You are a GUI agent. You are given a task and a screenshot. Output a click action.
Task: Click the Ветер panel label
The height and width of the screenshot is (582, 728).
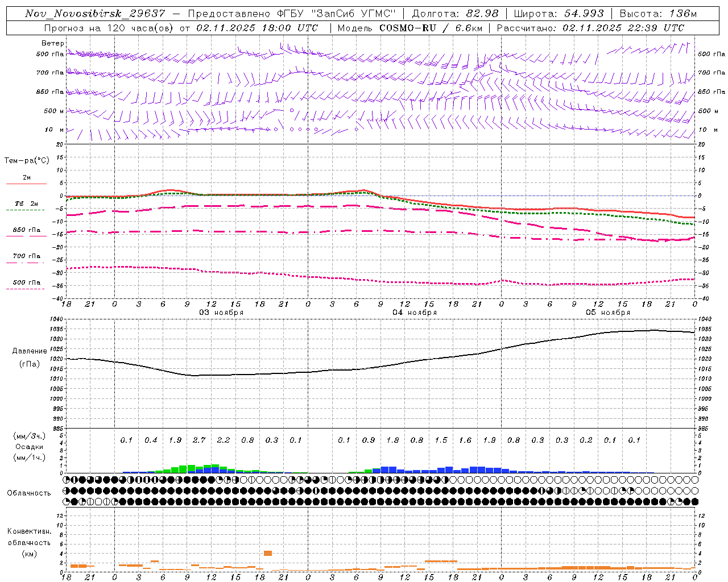coord(53,43)
